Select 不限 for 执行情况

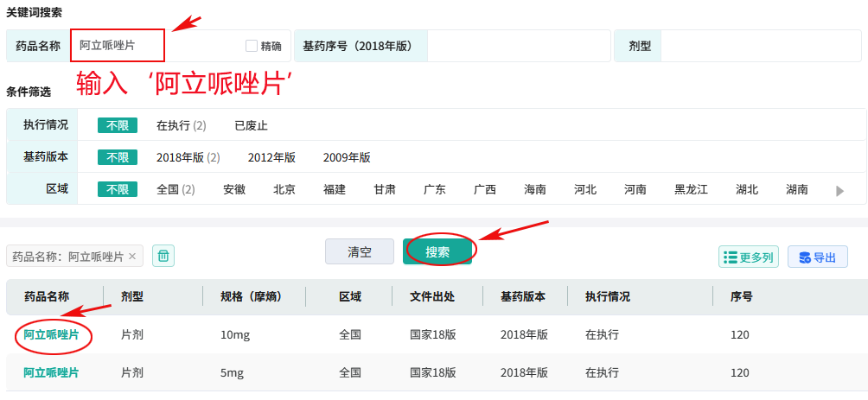[117, 125]
